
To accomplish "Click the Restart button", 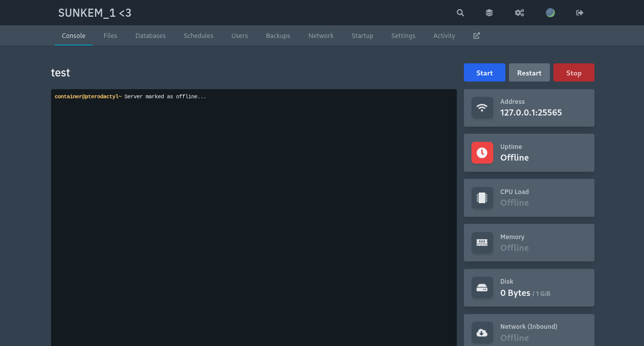I will click(x=529, y=72).
